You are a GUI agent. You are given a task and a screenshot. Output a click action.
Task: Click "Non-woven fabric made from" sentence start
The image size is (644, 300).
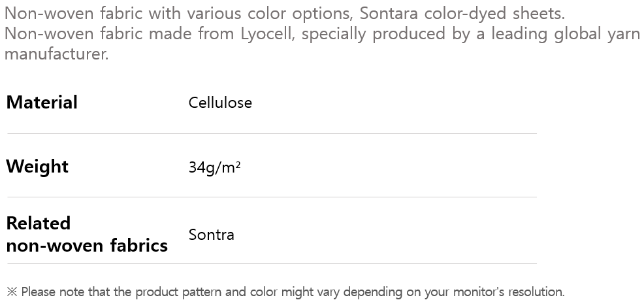[x=112, y=34]
